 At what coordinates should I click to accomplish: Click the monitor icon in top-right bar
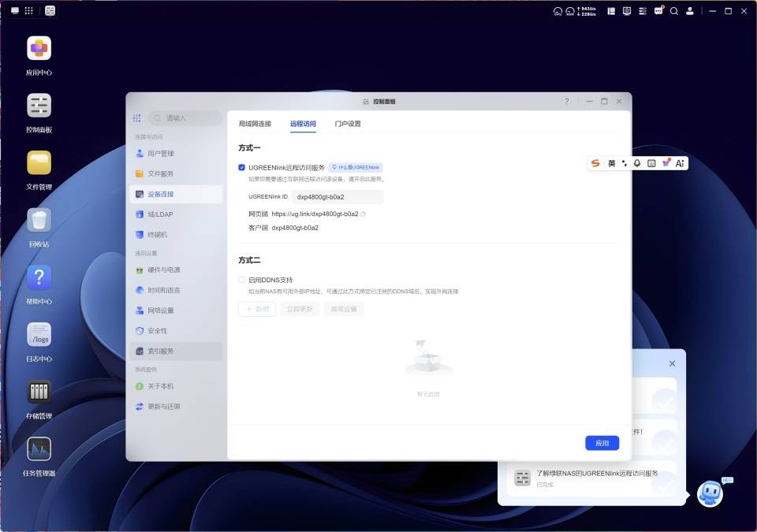[x=627, y=11]
